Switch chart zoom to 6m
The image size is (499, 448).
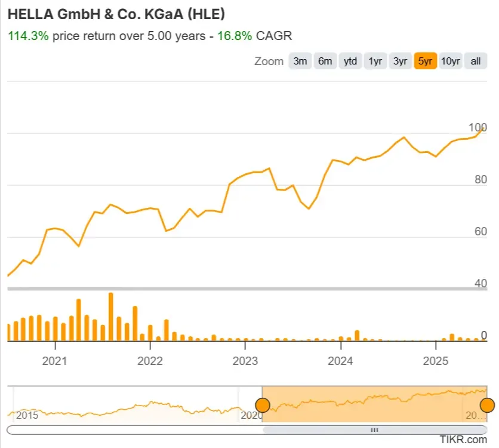coord(325,61)
